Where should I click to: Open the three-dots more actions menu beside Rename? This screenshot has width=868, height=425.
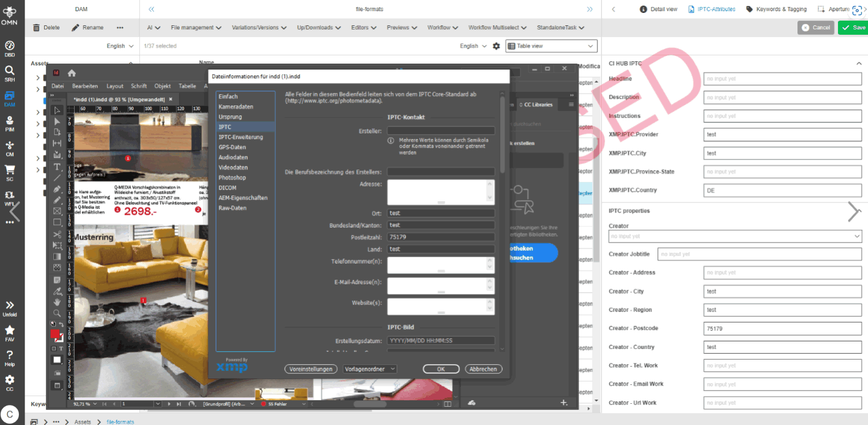[x=120, y=28]
